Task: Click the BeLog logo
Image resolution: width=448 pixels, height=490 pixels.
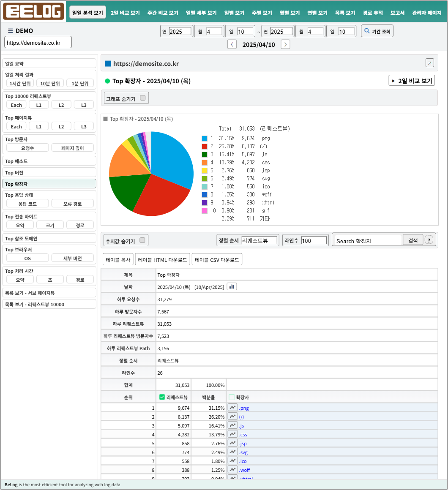Action: pyautogui.click(x=33, y=11)
